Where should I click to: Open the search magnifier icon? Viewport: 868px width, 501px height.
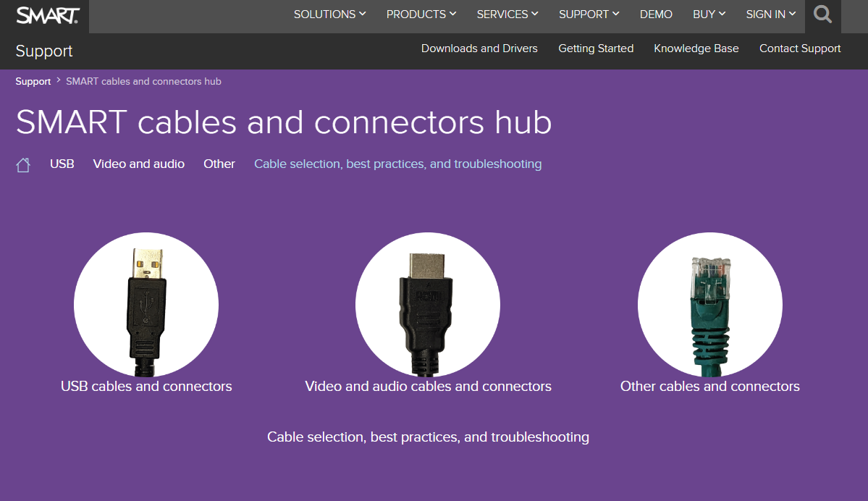[822, 14]
